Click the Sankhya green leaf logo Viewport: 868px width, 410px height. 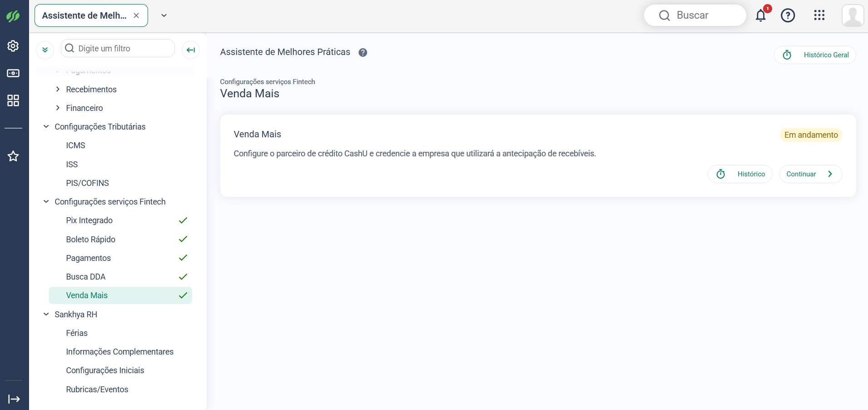(13, 16)
